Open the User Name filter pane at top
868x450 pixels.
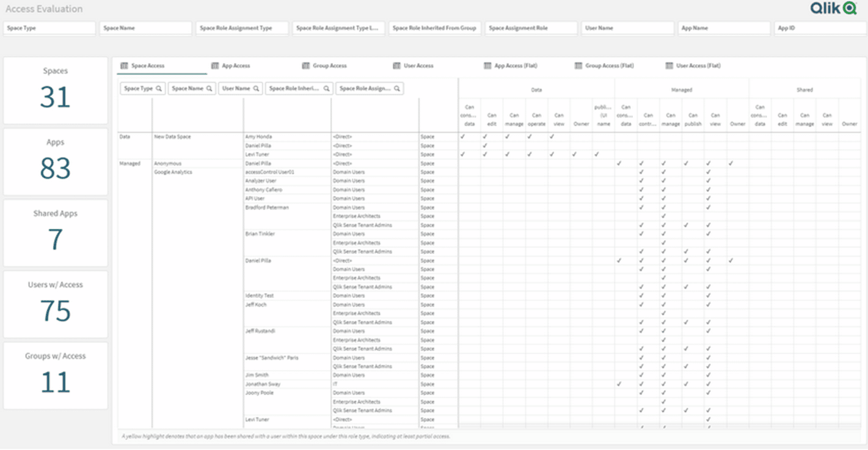pos(627,28)
